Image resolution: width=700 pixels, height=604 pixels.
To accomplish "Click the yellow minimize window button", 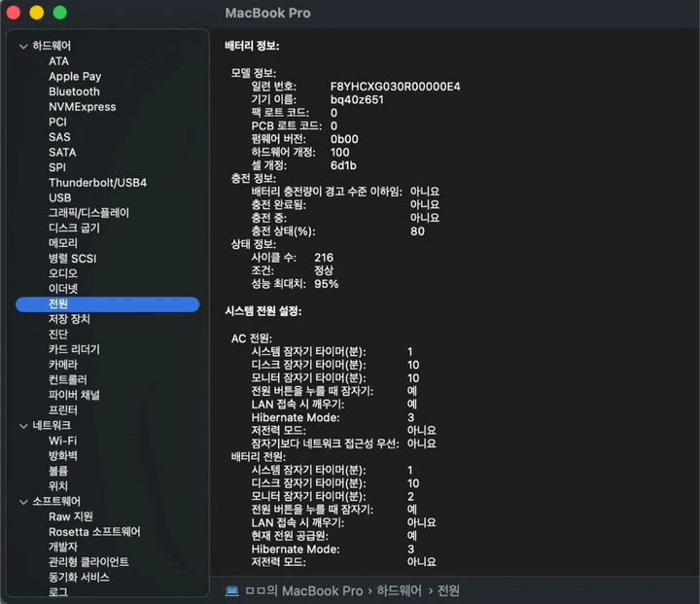I will (37, 13).
